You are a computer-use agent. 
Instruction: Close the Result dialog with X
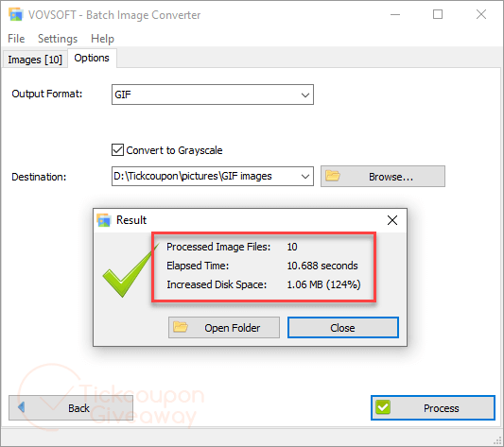tap(392, 220)
